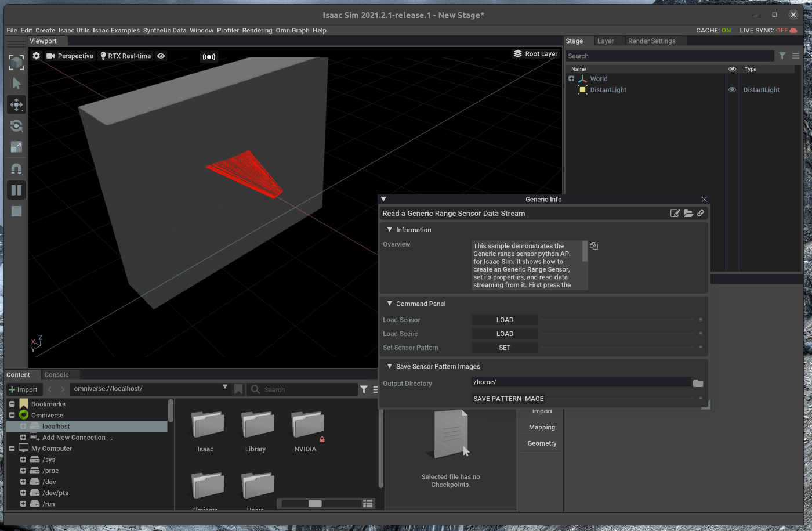The image size is (812, 531).
Task: Click Import button in Content panel
Action: point(23,389)
